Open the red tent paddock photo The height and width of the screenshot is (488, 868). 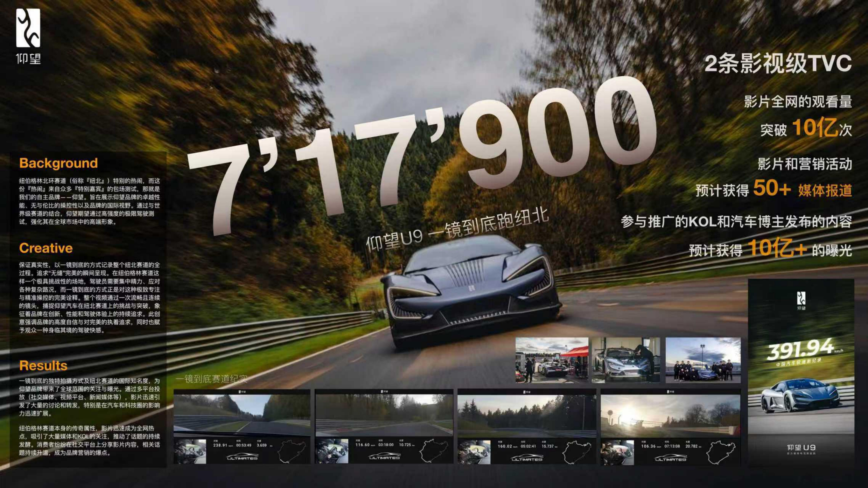click(552, 360)
